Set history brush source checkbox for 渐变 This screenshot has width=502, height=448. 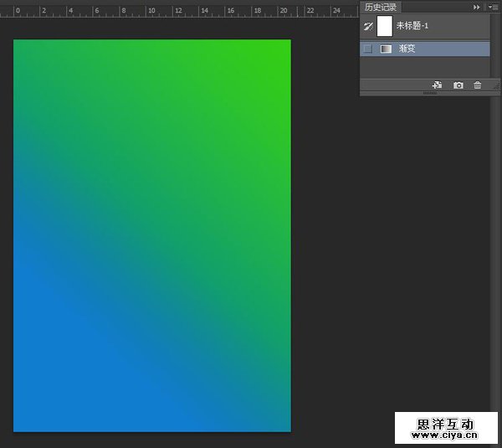(367, 49)
